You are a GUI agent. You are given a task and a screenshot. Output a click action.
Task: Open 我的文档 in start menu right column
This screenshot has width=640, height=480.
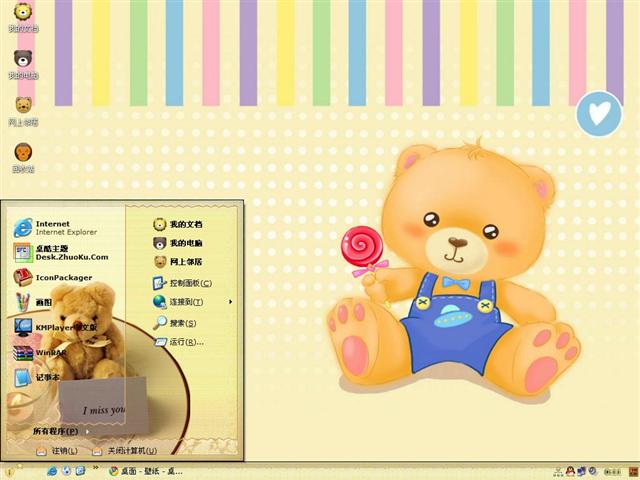178,224
